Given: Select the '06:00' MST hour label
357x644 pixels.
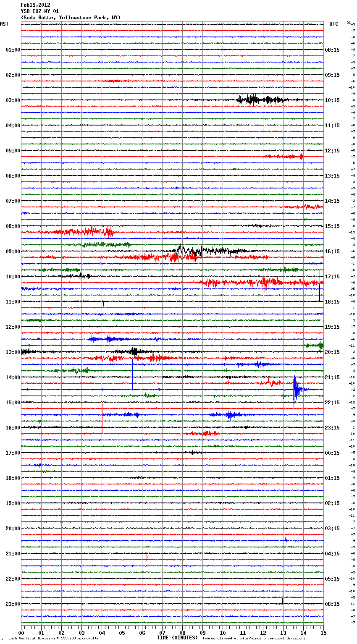Looking at the screenshot, I should tap(13, 176).
